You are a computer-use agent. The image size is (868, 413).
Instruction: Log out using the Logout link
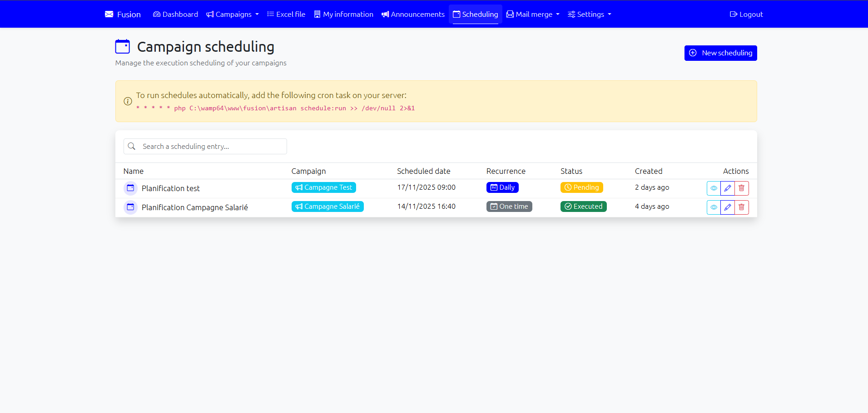pyautogui.click(x=746, y=14)
